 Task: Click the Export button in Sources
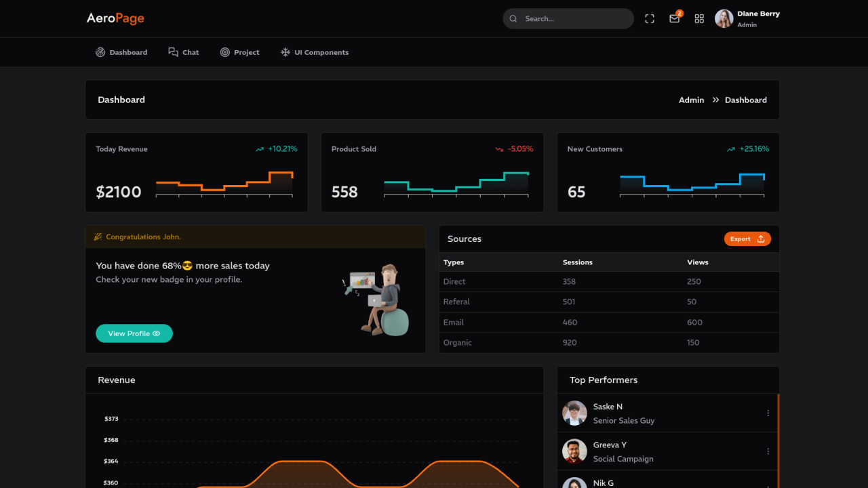pyautogui.click(x=747, y=239)
